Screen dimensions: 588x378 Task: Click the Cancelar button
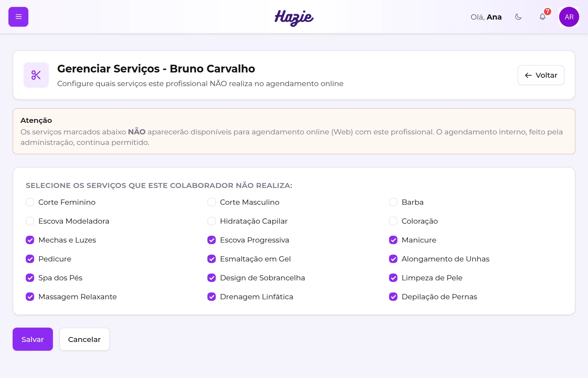coord(84,339)
